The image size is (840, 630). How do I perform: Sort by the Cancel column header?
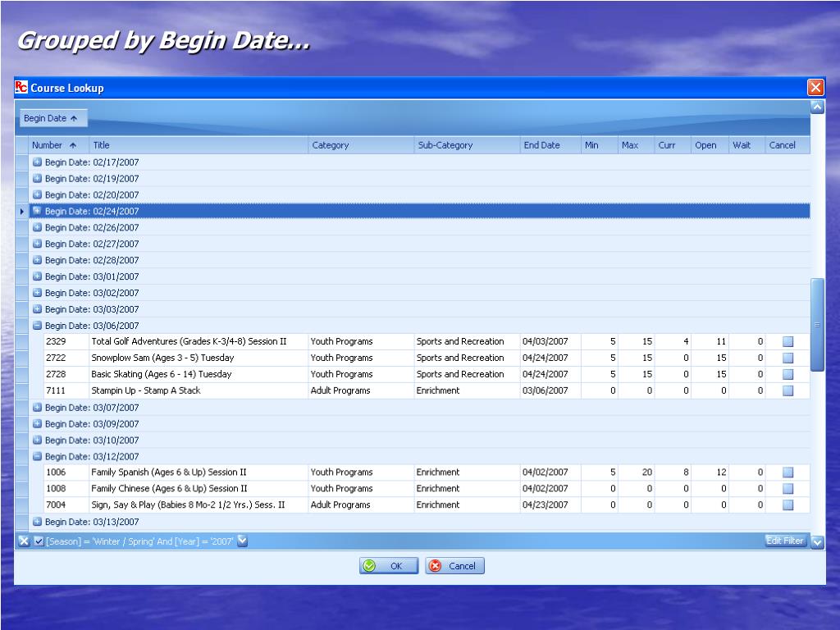pos(787,145)
